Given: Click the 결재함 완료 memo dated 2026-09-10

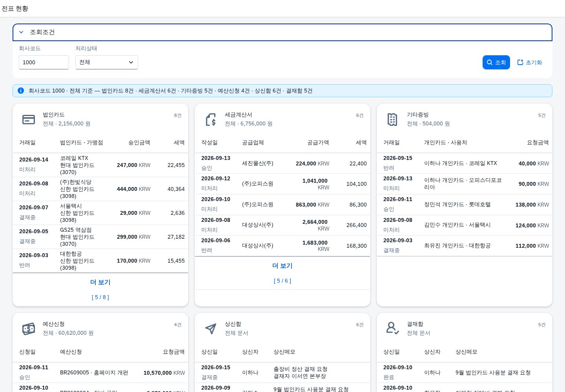Looking at the screenshot, I should [493, 373].
